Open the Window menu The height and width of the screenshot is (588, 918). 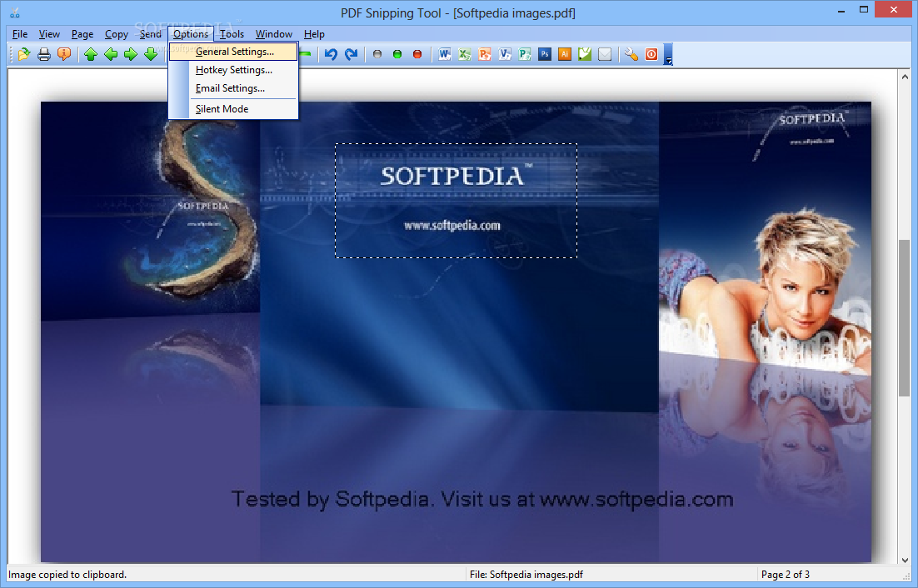[x=273, y=34]
